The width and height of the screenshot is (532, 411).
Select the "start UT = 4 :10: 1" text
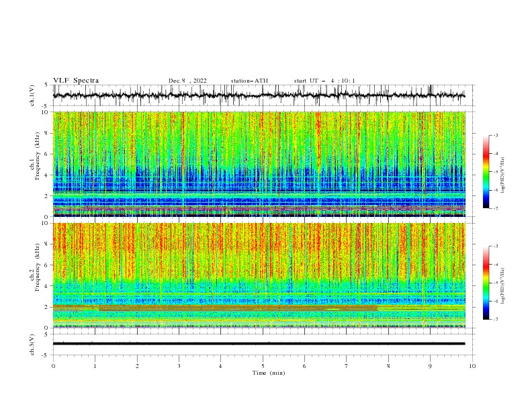324,81
